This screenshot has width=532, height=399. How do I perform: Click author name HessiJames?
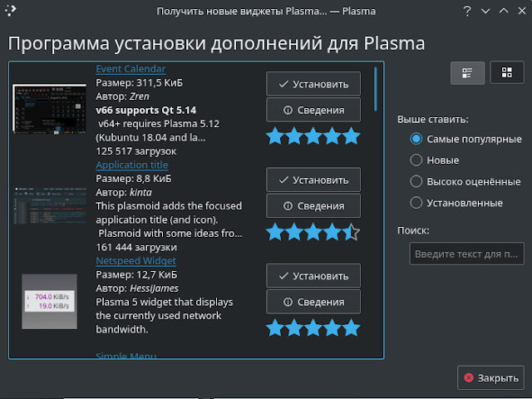click(x=154, y=288)
